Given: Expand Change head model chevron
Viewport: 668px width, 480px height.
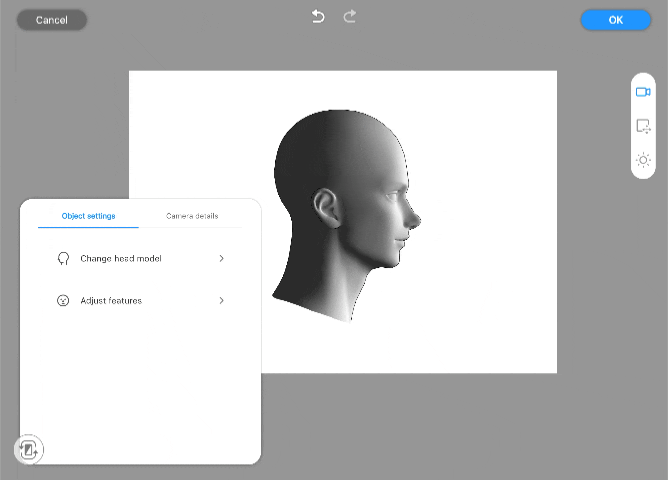Looking at the screenshot, I should (x=222, y=259).
